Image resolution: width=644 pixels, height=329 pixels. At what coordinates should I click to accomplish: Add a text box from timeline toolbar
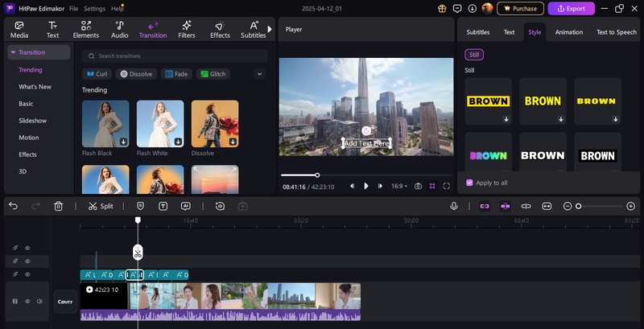click(x=163, y=207)
